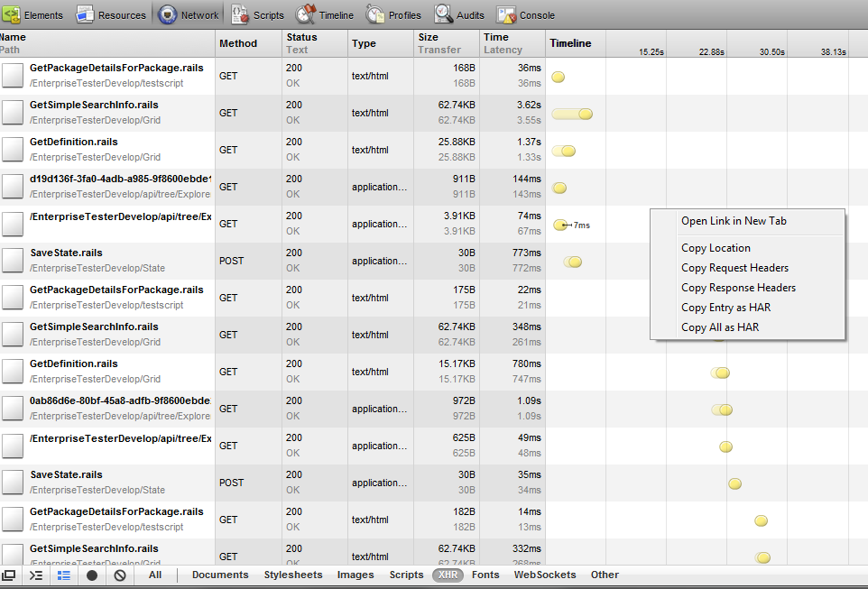Image resolution: width=868 pixels, height=589 pixels.
Task: Show the console drawer from status bar
Action: click(36, 575)
